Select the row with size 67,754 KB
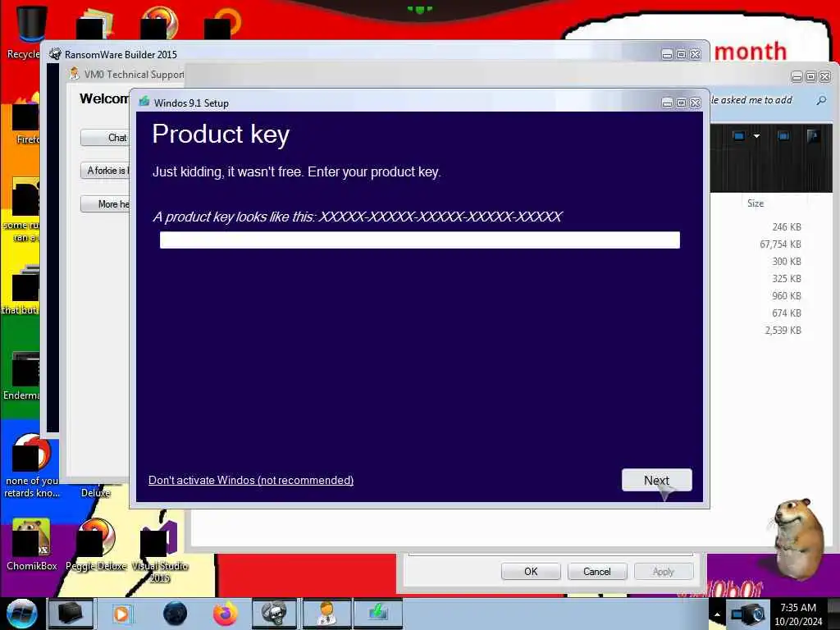Image resolution: width=840 pixels, height=630 pixels. coord(780,244)
